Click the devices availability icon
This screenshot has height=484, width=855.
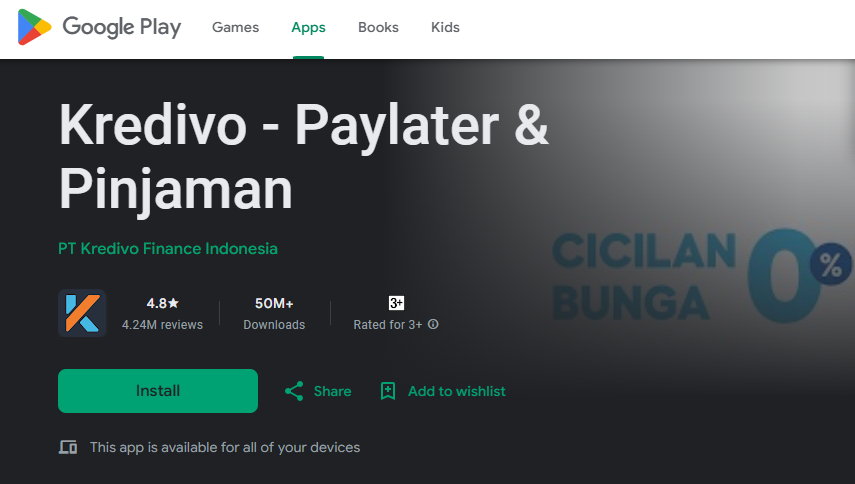(68, 447)
